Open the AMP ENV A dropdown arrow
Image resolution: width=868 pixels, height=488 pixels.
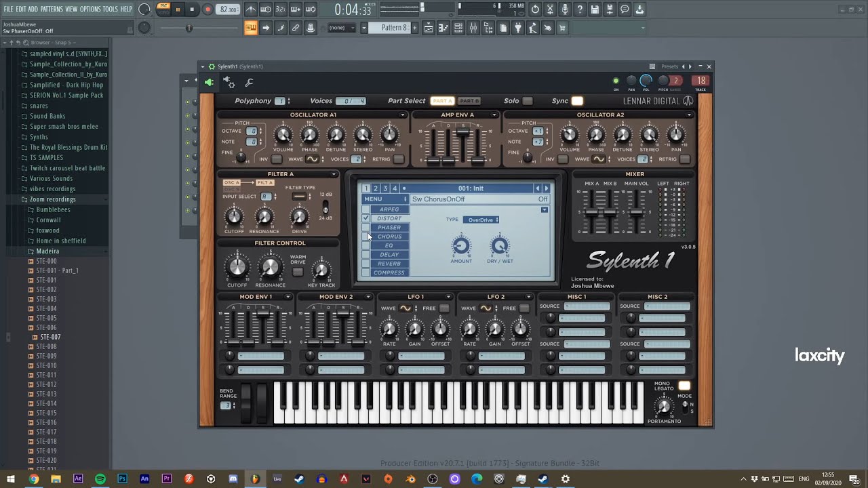click(x=495, y=115)
